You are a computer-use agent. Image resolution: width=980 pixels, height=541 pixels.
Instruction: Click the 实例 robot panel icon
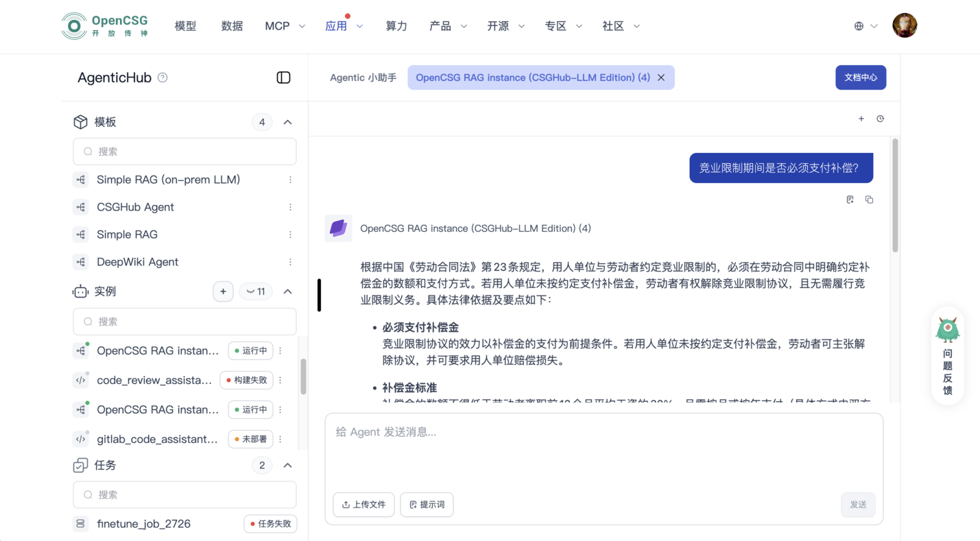click(80, 291)
